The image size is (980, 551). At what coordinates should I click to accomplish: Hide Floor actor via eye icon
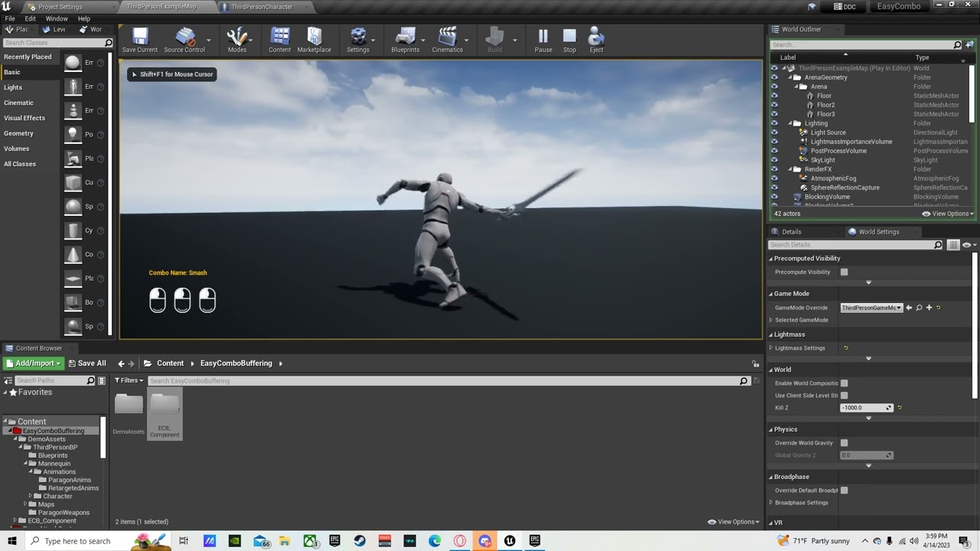(774, 96)
